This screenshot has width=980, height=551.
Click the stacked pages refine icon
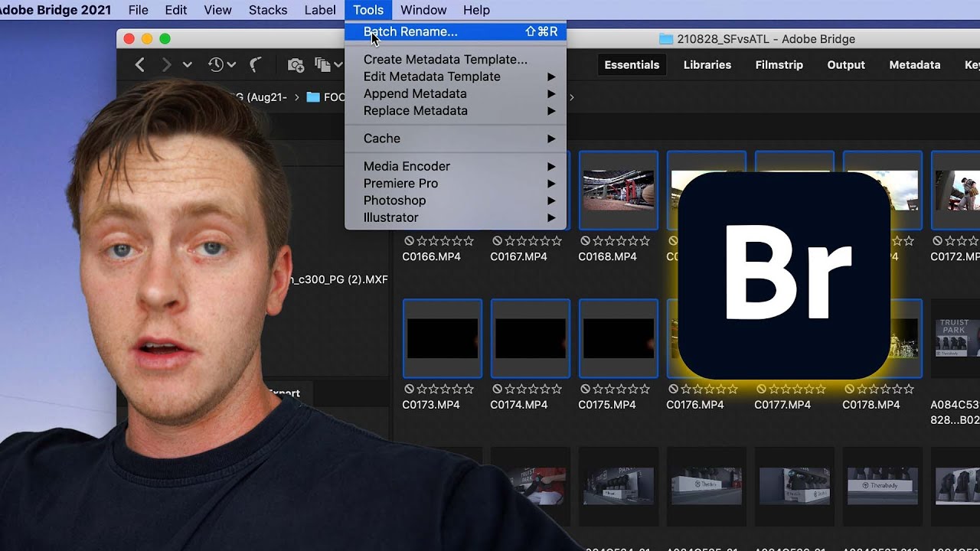pos(322,65)
